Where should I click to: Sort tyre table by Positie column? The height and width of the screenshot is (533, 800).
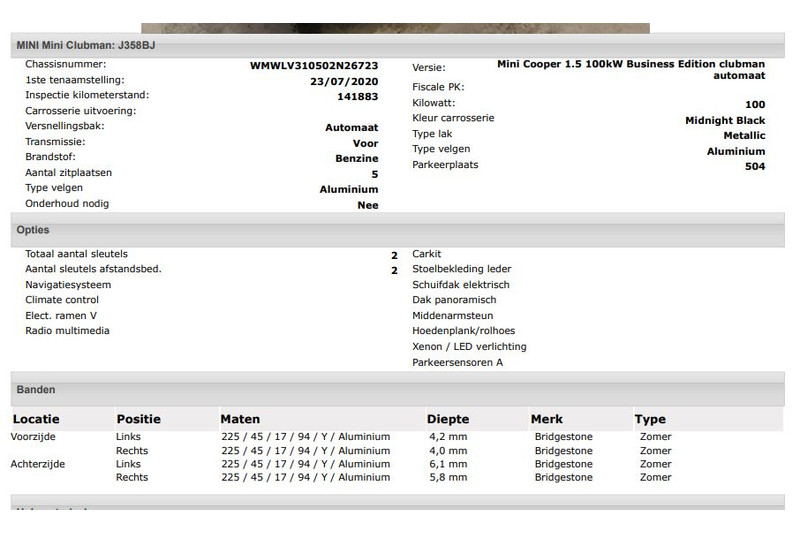pos(138,419)
